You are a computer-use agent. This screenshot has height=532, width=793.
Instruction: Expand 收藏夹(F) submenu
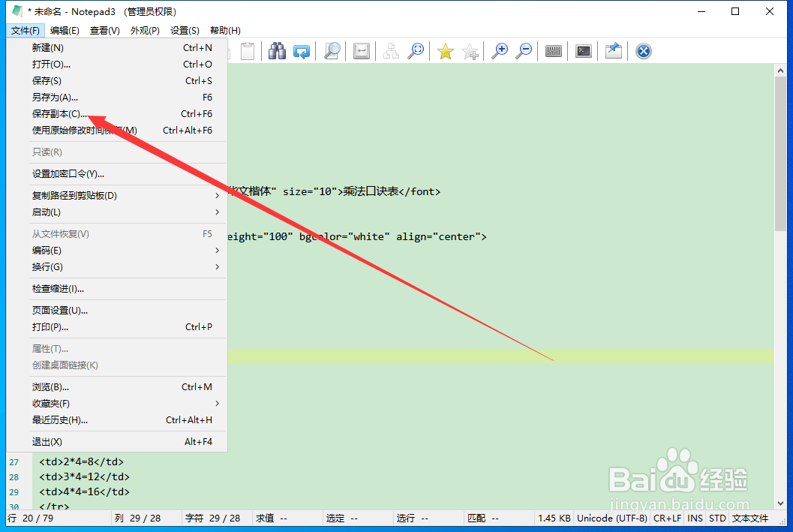(117, 404)
